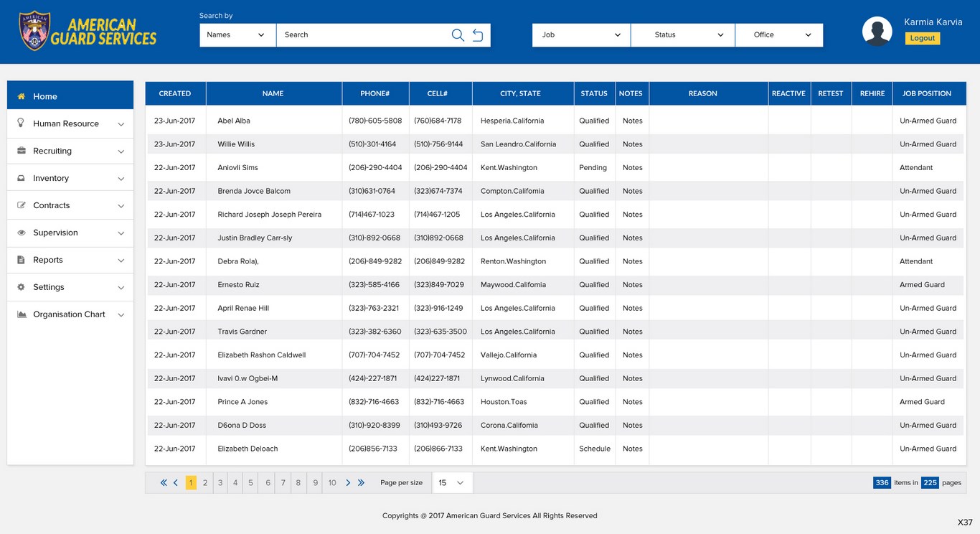Open Notes link for Abel Alba
The width and height of the screenshot is (980, 534).
coord(632,121)
